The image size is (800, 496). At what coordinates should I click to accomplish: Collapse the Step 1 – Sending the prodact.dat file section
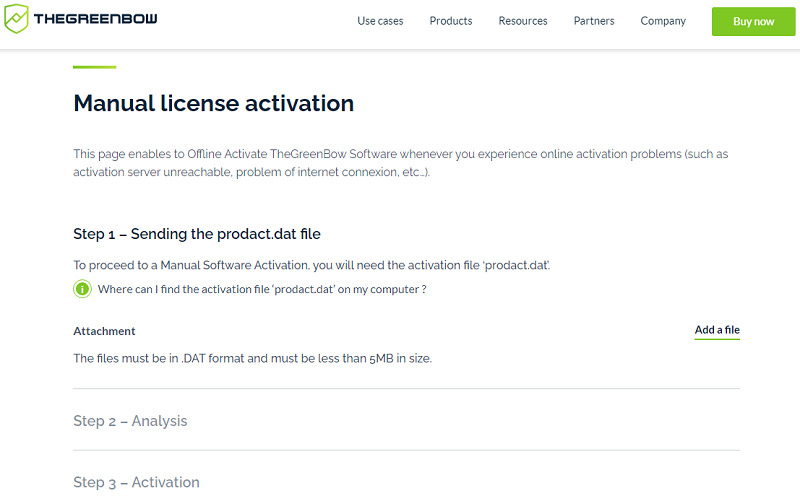click(197, 234)
